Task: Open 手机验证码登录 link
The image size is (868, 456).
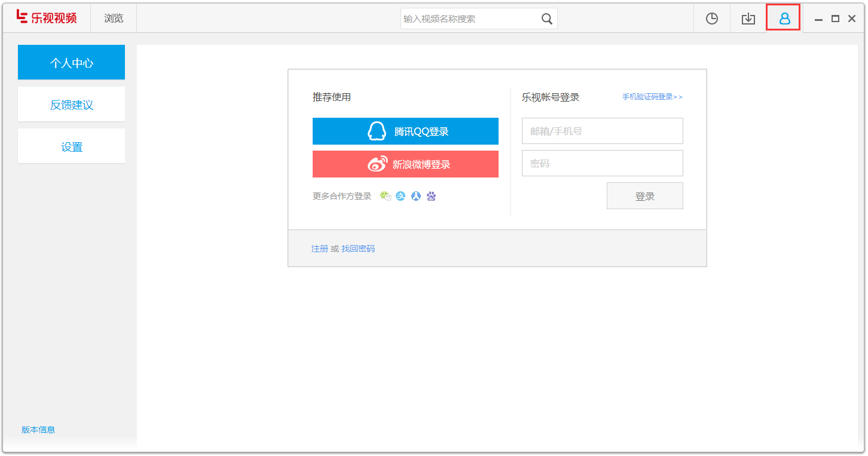Action: tap(651, 96)
